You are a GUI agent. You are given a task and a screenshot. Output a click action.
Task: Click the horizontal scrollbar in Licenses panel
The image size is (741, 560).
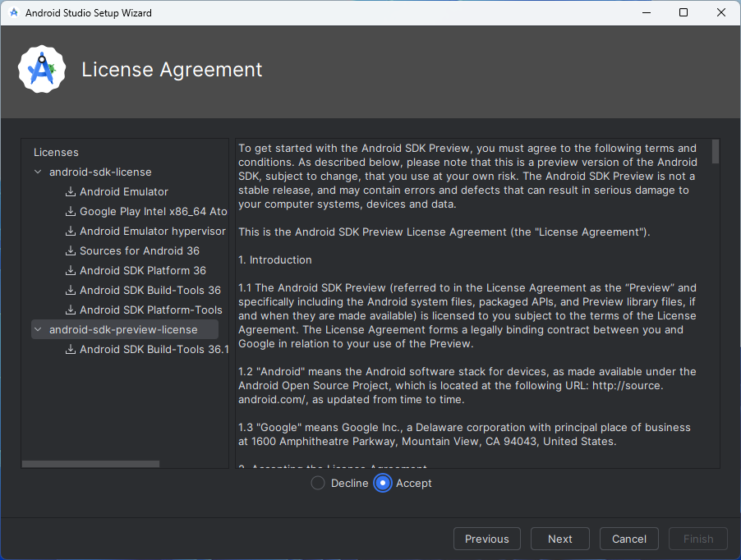pos(90,464)
